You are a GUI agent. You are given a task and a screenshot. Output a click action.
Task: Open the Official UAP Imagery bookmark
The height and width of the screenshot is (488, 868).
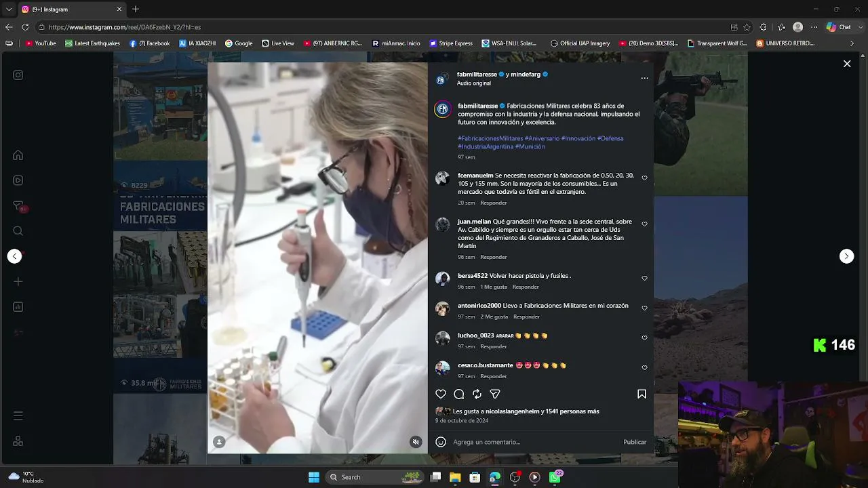[x=580, y=43]
